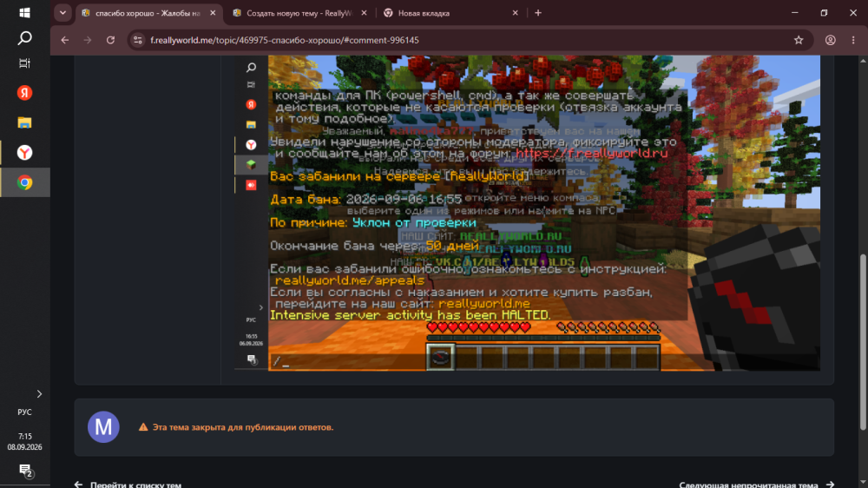The image size is (868, 488).
Task: Switch the РУС input language indicator
Action: 24,412
